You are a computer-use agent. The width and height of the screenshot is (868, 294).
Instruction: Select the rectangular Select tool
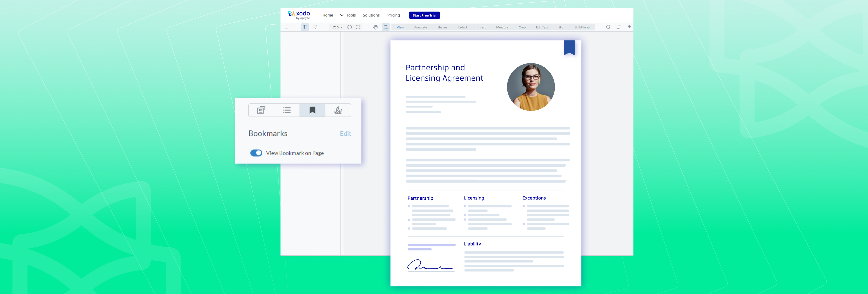click(385, 27)
